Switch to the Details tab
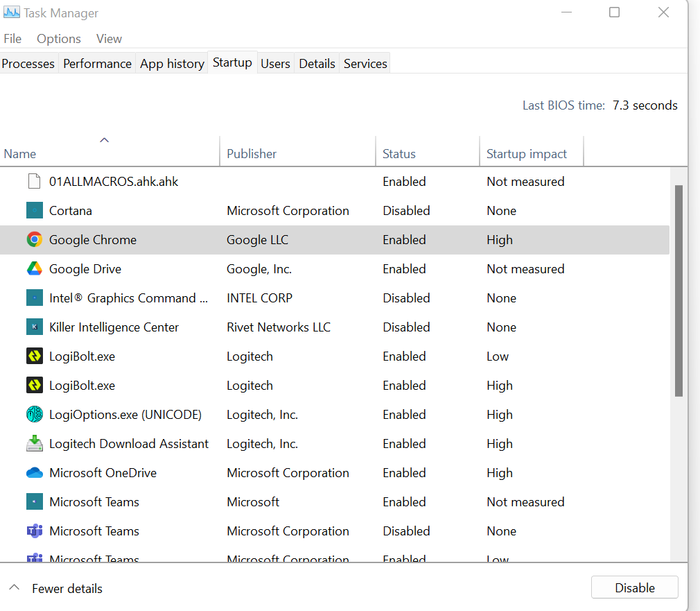 [x=317, y=63]
